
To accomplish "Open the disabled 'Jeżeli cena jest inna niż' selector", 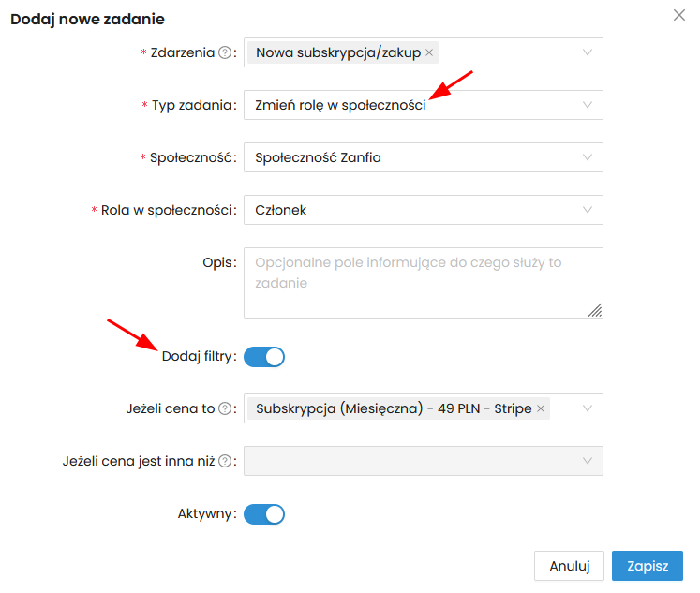I will point(423,461).
